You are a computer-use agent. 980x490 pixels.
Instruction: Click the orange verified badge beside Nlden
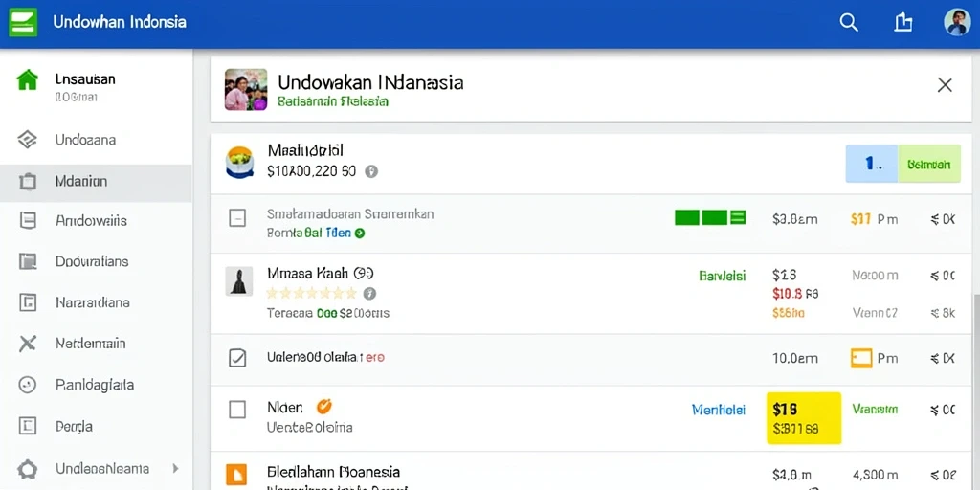(323, 407)
